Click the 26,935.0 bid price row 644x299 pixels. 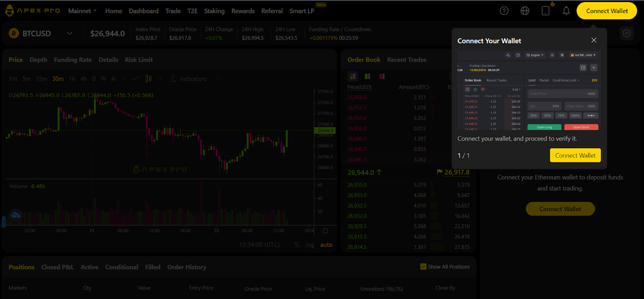[x=408, y=185]
